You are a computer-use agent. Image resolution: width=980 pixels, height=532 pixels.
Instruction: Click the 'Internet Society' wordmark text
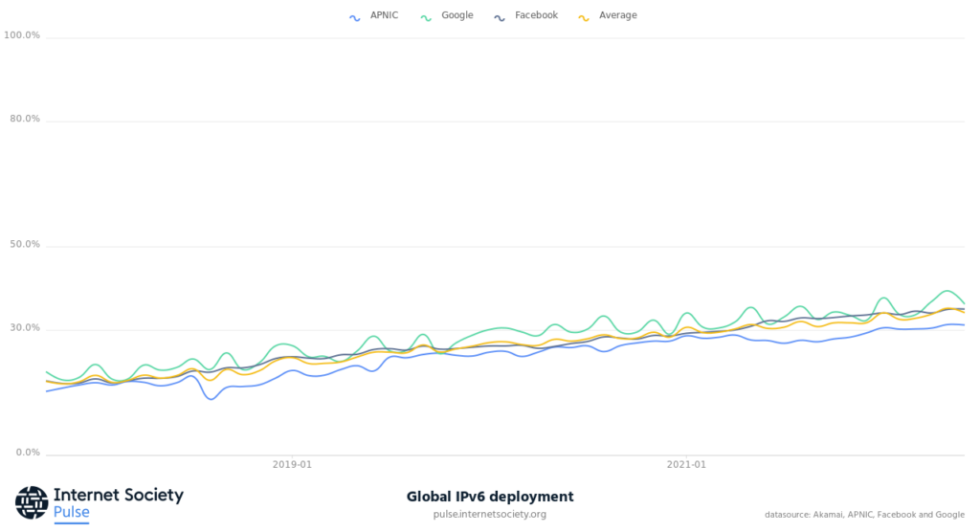[x=118, y=496]
